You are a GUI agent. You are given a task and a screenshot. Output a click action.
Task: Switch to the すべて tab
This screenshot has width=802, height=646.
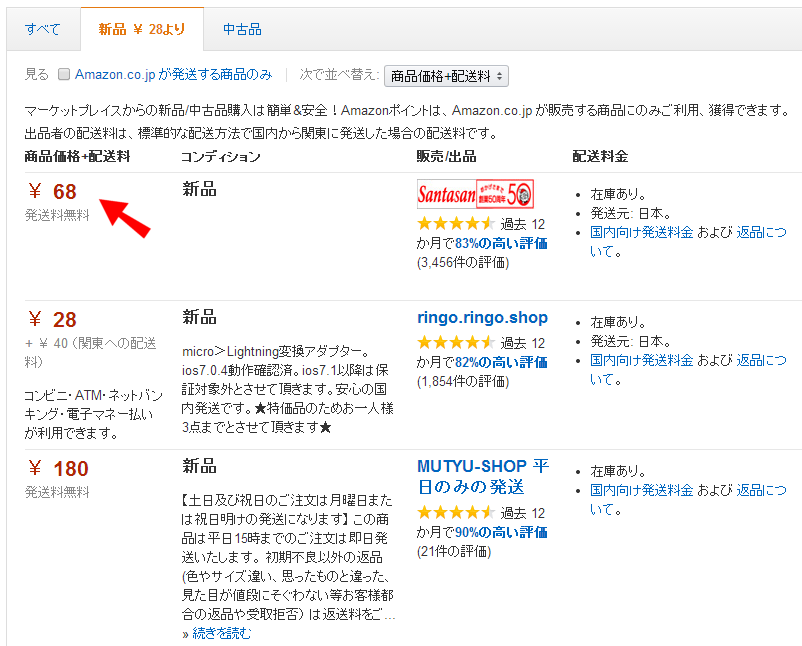click(x=42, y=29)
